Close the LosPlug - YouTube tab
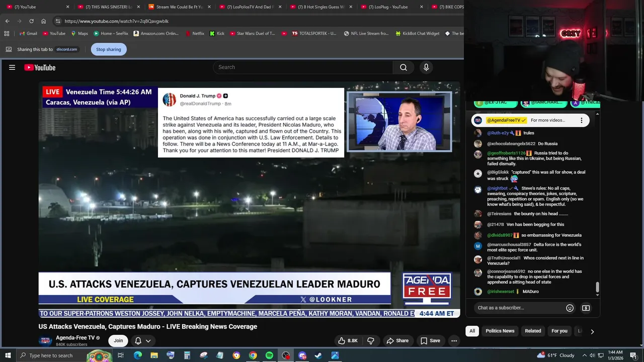Viewport: 644px width, 362px height. tap(422, 7)
